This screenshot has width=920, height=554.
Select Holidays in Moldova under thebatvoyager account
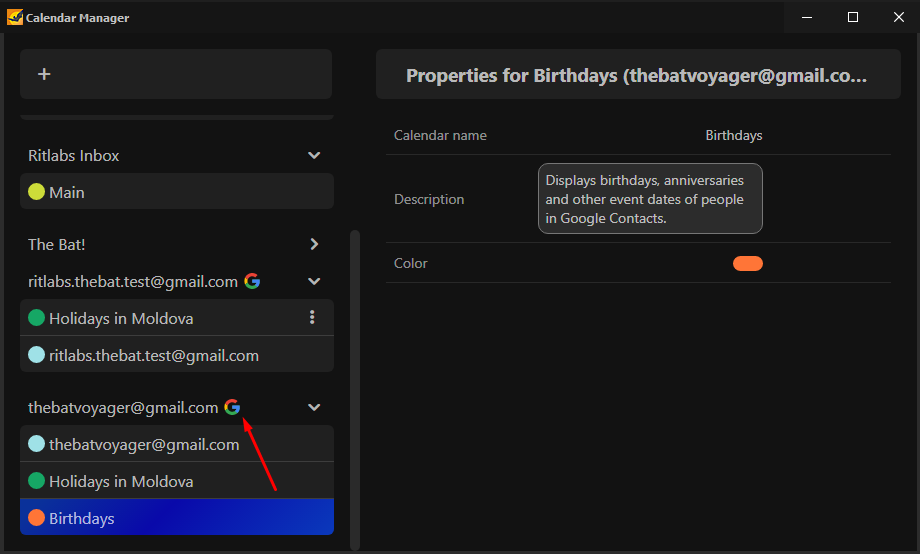point(177,481)
